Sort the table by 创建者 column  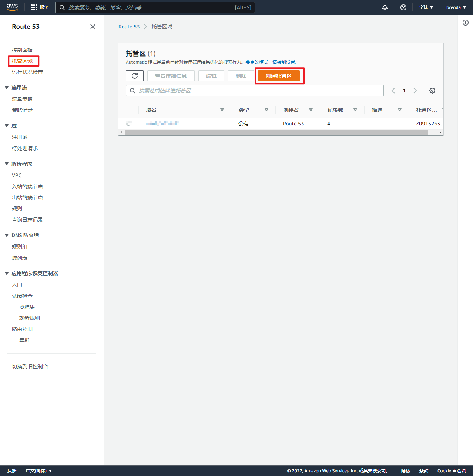tap(311, 110)
